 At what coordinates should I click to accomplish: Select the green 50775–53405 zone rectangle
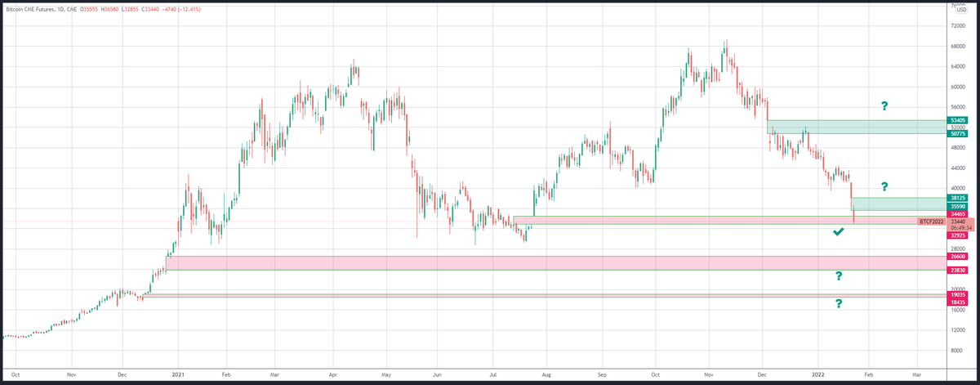click(x=856, y=127)
